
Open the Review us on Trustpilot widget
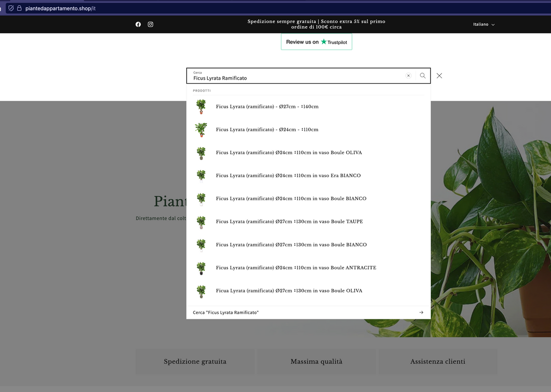[316, 42]
